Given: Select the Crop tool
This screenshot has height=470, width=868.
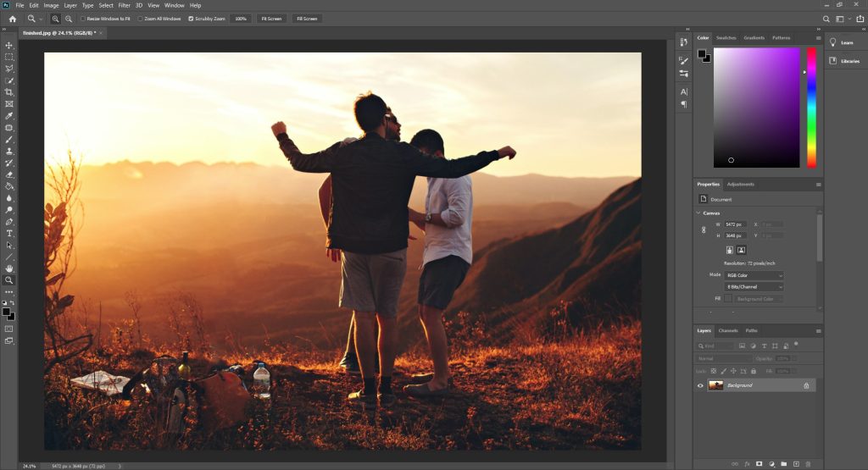Looking at the screenshot, I should pyautogui.click(x=8, y=92).
